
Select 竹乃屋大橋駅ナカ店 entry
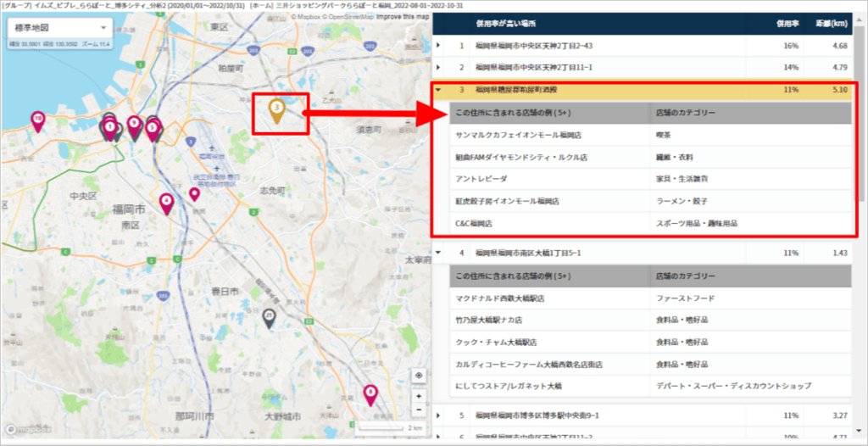650,321
